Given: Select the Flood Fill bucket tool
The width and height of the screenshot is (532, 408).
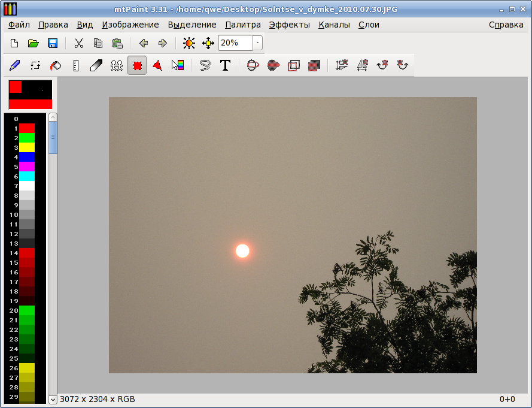Looking at the screenshot, I should [55, 65].
